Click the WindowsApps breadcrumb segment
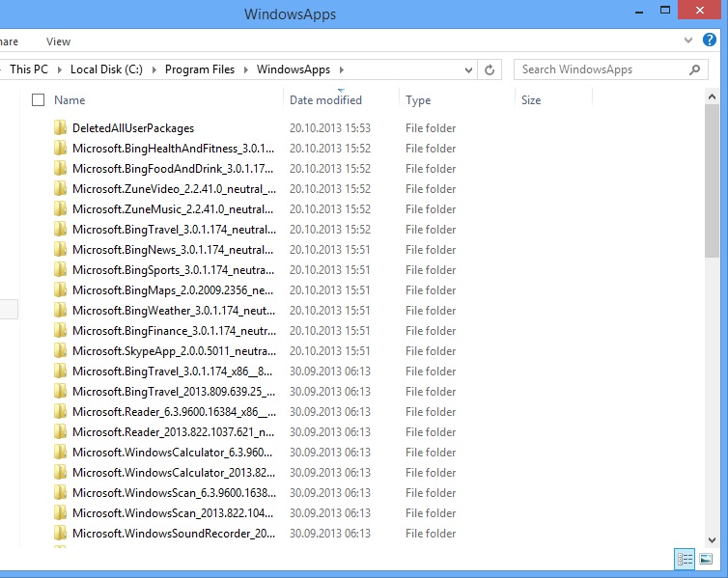This screenshot has height=578, width=728. click(294, 69)
